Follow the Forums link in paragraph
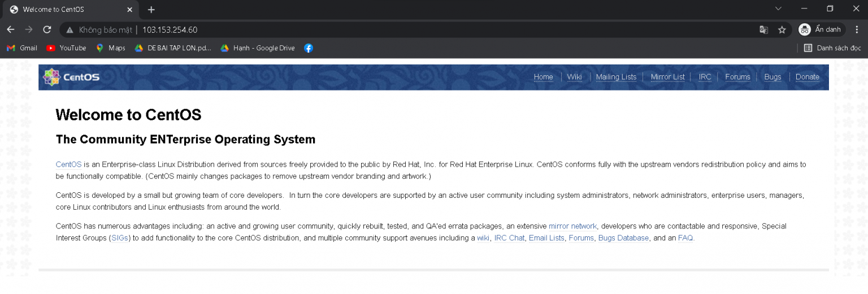The image size is (868, 294). click(x=581, y=238)
